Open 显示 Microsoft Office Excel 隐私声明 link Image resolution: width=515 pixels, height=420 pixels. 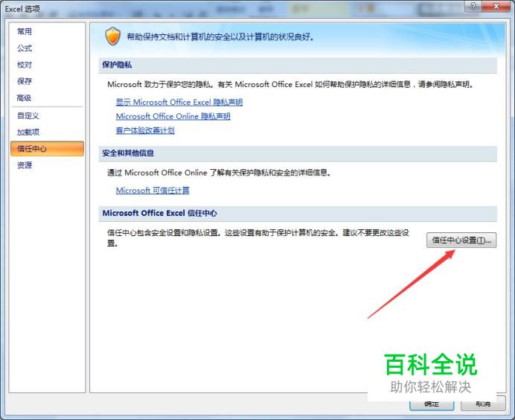(179, 102)
